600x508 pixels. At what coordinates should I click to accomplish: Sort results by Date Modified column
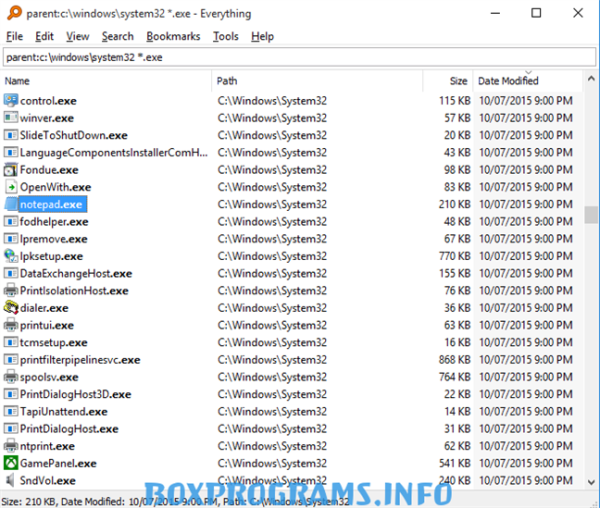click(508, 80)
